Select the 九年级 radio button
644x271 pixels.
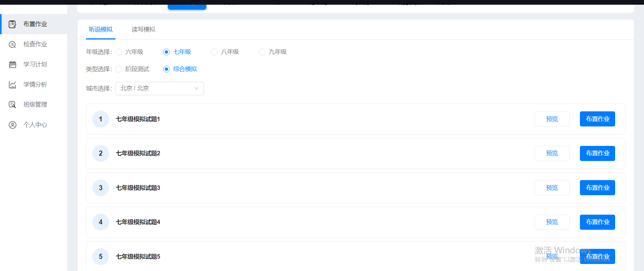[x=262, y=52]
